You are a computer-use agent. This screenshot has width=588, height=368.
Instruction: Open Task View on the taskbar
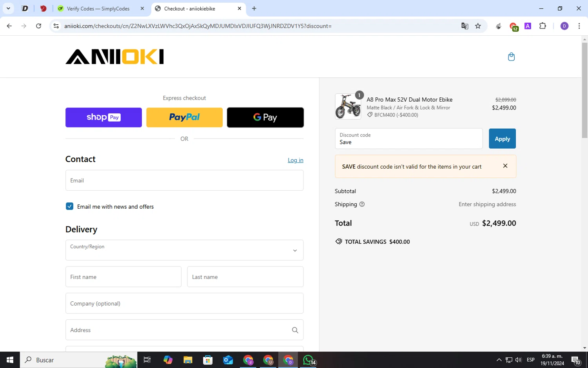[x=147, y=360]
